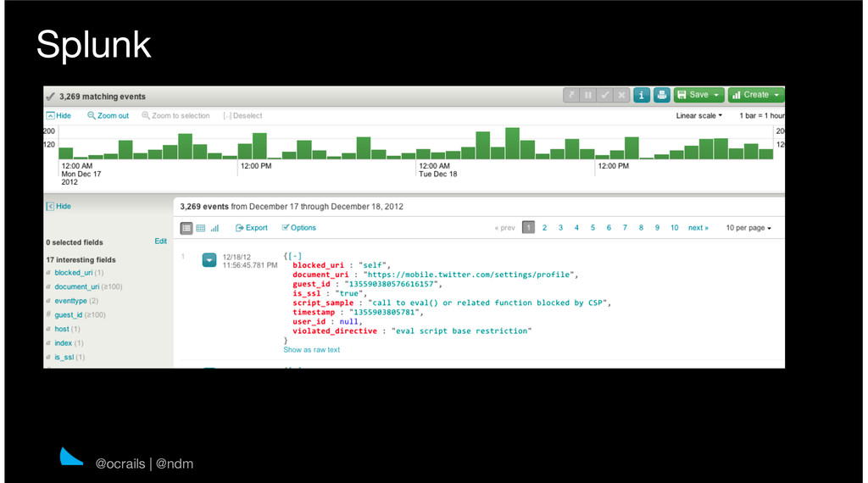The height and width of the screenshot is (483, 868).
Task: Go to results page 2
Action: [545, 228]
